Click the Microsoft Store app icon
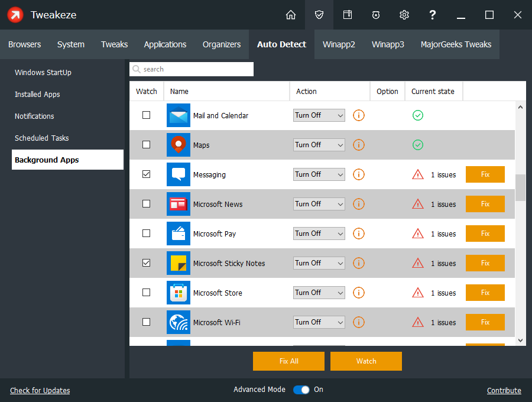The width and height of the screenshot is (532, 402). pos(179,293)
